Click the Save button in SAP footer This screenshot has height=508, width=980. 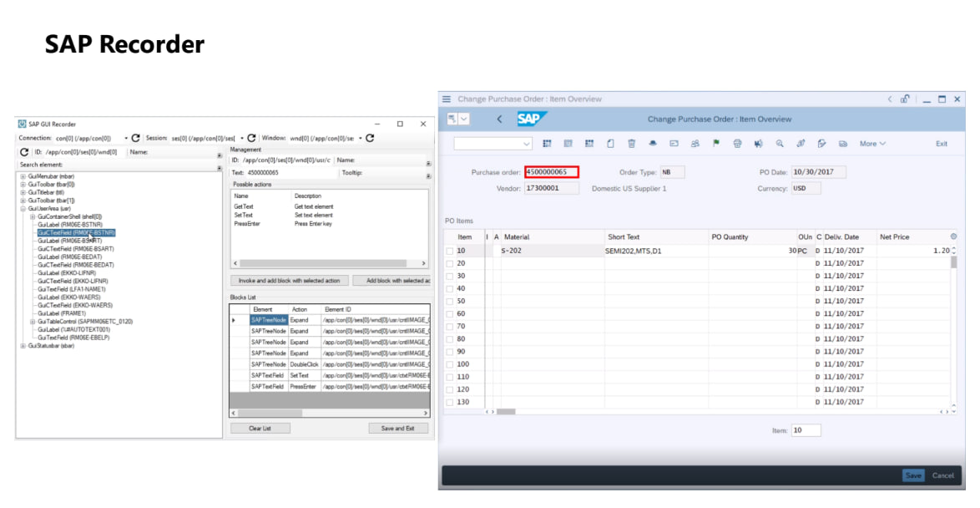click(x=913, y=475)
